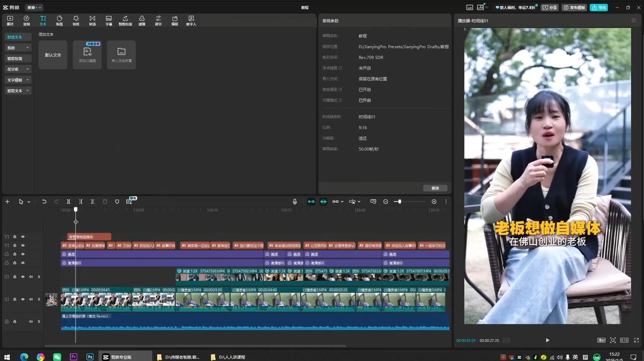Expand the 文字模板 sidebar category
This screenshot has width=644, height=361.
(18, 80)
